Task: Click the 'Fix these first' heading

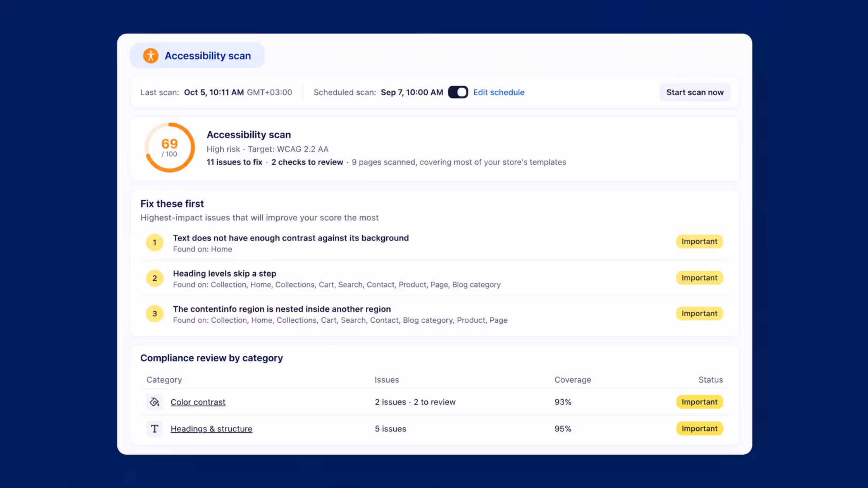Action: pos(172,204)
